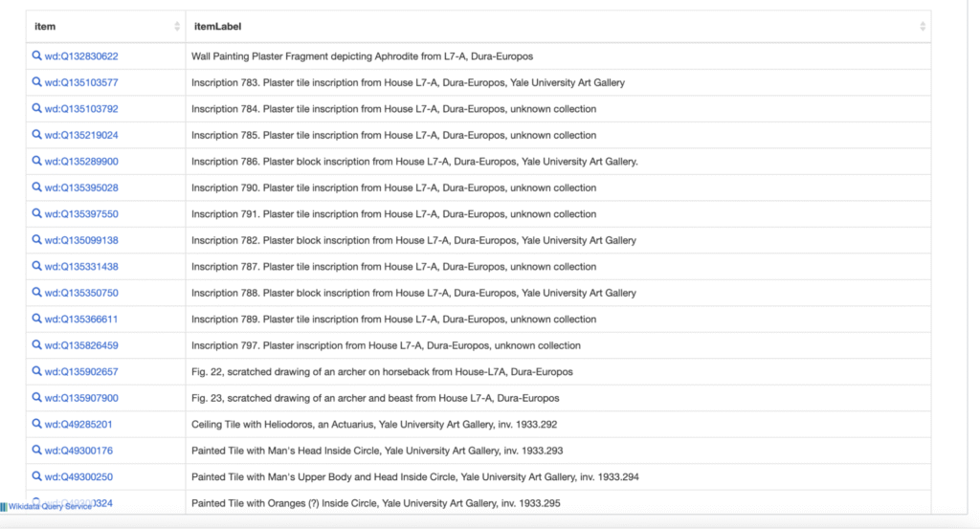This screenshot has width=980, height=529.
Task: Click the Wikidata Query Service barcode logo
Action: pyautogui.click(x=4, y=506)
